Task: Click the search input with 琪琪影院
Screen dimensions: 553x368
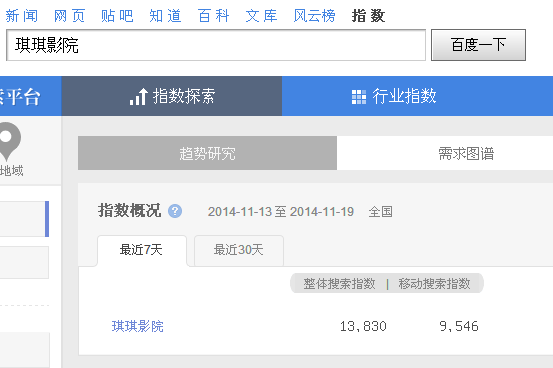Action: tap(216, 45)
